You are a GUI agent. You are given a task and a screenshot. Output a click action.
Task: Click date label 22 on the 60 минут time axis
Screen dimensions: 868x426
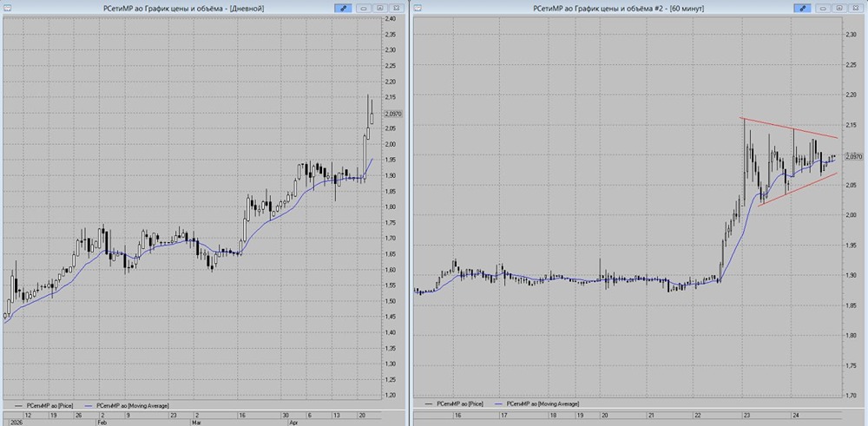click(x=699, y=415)
